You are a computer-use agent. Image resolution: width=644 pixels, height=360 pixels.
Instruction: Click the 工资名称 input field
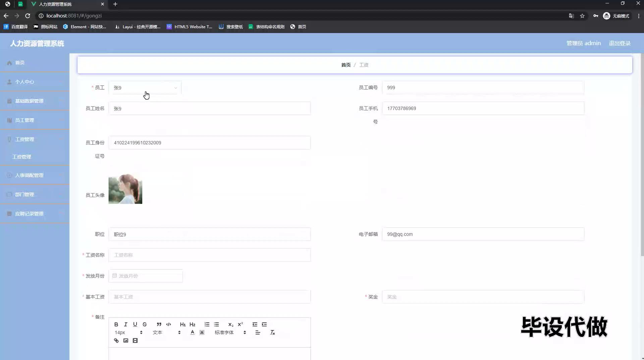tap(210, 255)
